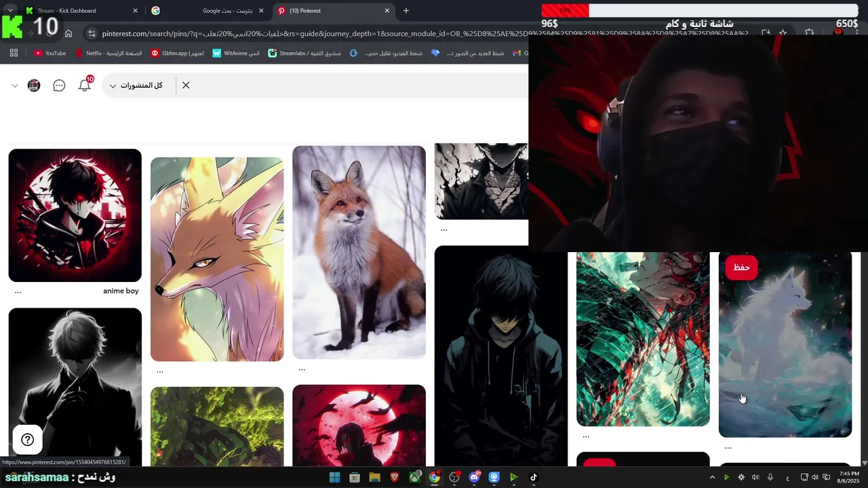The height and width of the screenshot is (488, 868).
Task: Click the anime boy pin title
Action: [121, 291]
